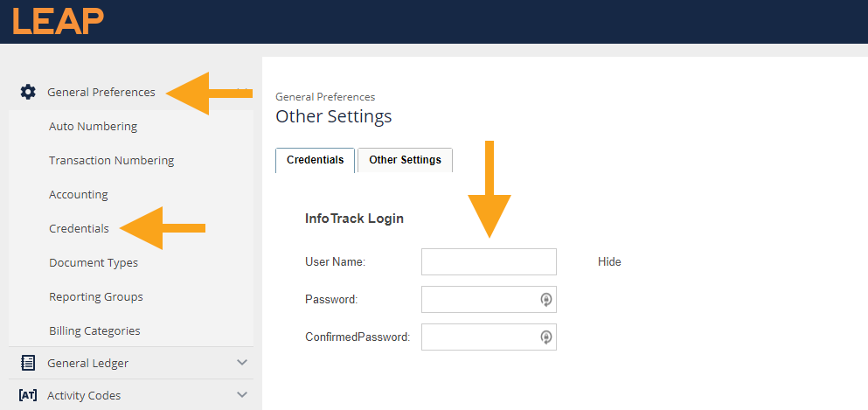This screenshot has width=868, height=410.
Task: Click the LEAP logo in the header
Action: (58, 21)
